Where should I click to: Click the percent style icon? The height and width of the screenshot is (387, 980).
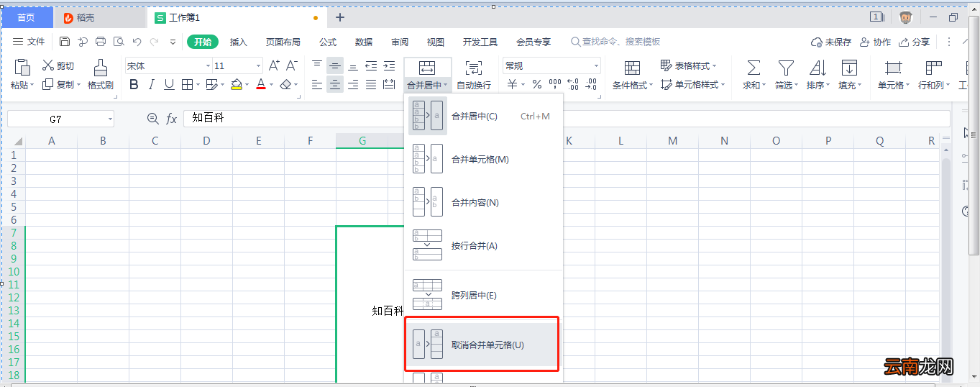pos(536,85)
